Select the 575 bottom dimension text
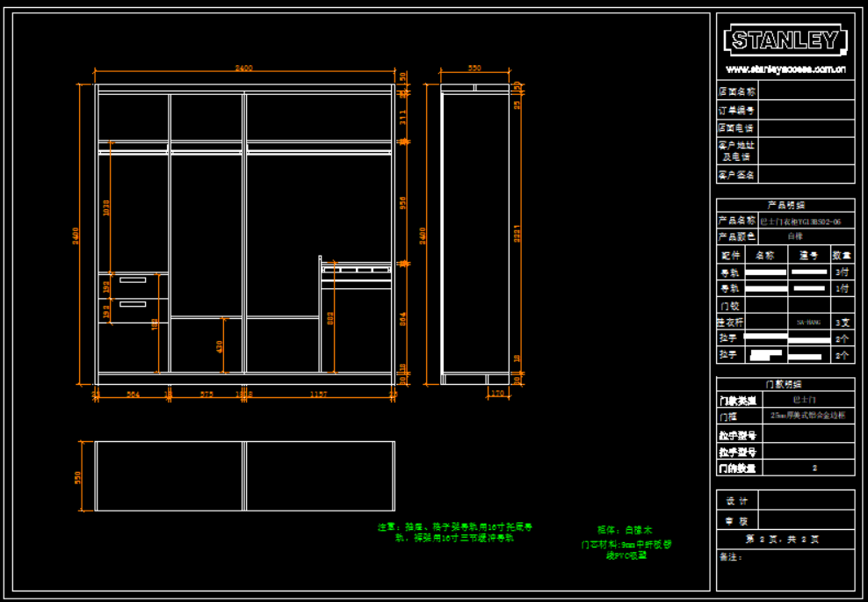This screenshot has height=602, width=868. tap(206, 395)
